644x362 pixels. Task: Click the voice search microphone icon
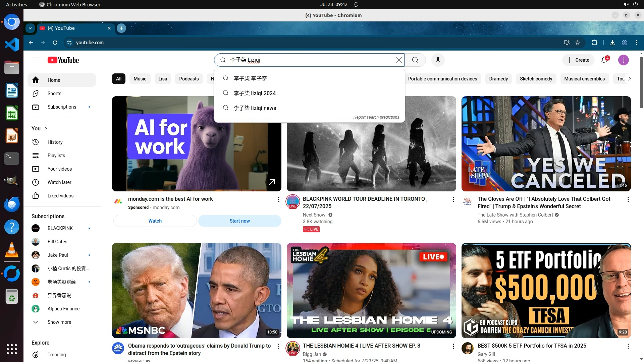coord(438,60)
